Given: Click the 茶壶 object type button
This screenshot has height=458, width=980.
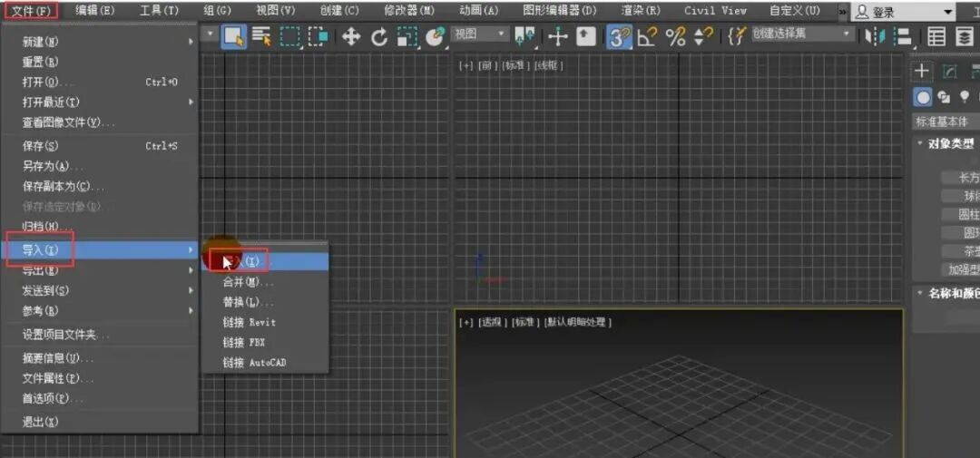Looking at the screenshot, I should coord(961,251).
